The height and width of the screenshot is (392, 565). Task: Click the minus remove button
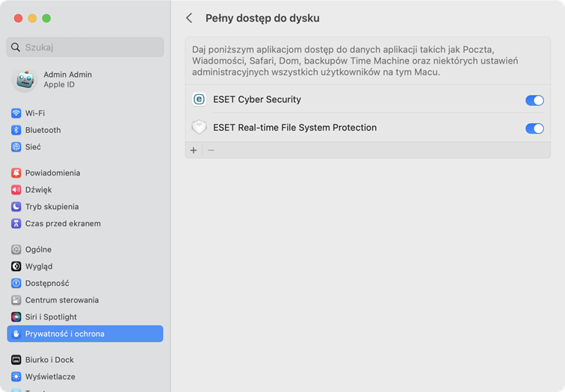(x=211, y=150)
